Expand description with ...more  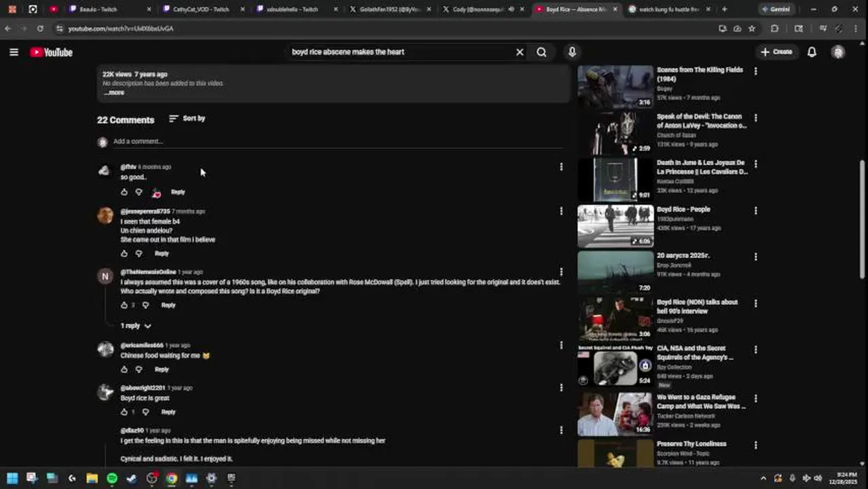114,92
